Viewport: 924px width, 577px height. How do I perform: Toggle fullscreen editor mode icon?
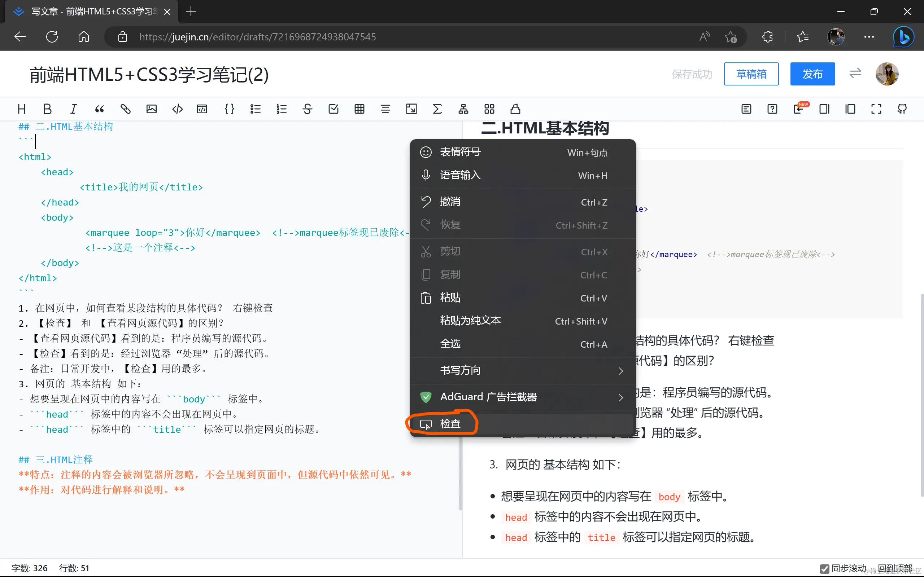click(x=876, y=109)
